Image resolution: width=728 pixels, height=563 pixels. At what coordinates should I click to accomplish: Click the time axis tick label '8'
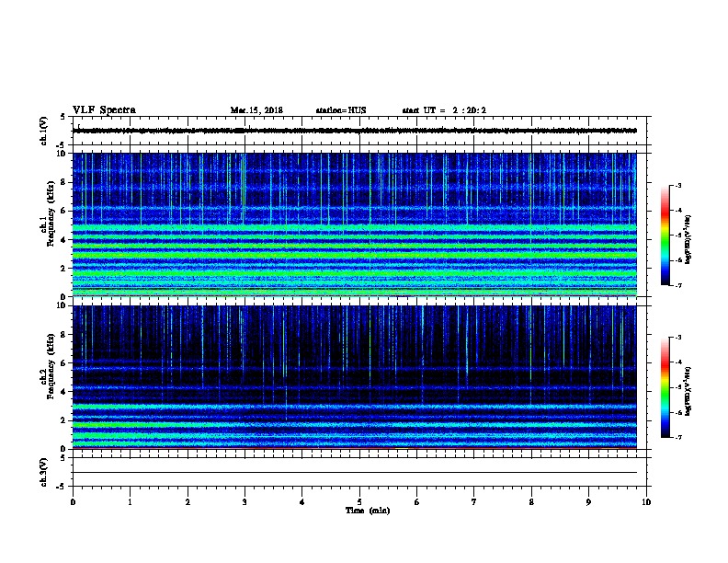pos(531,502)
